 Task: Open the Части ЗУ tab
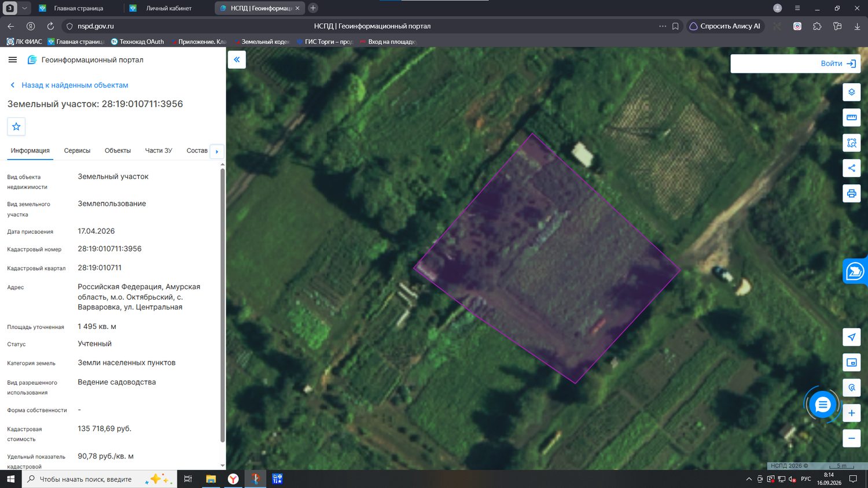click(x=159, y=150)
